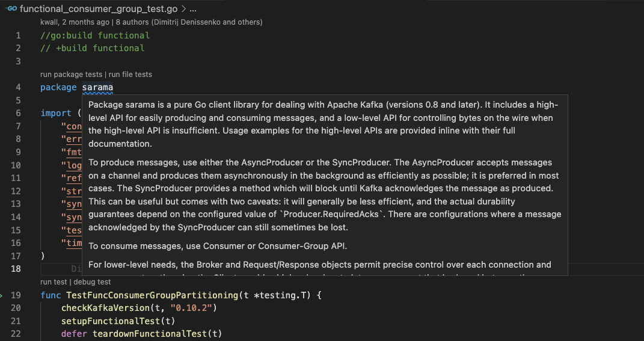The image size is (644, 341).
Task: Click line number 19 in the gutter
Action: click(x=16, y=295)
